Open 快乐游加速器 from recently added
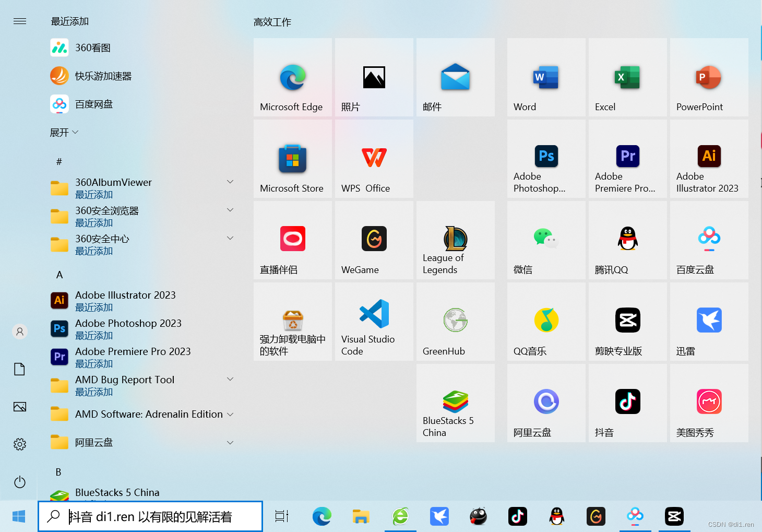 142,76
